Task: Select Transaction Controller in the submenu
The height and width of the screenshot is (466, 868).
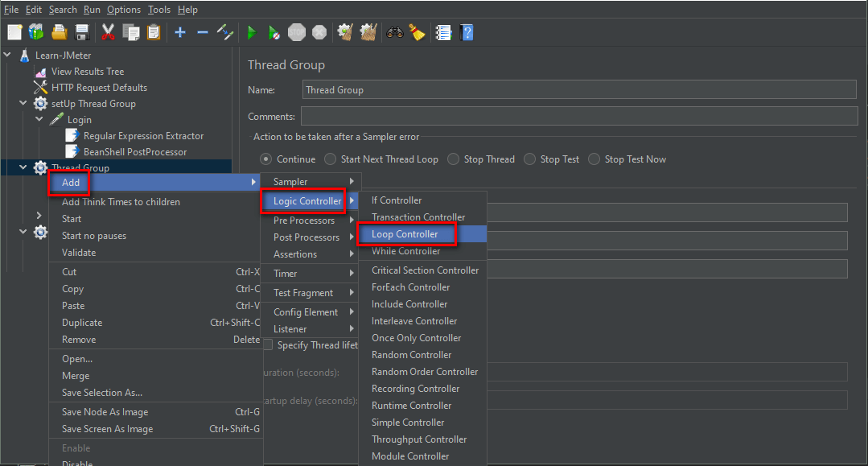Action: point(423,217)
